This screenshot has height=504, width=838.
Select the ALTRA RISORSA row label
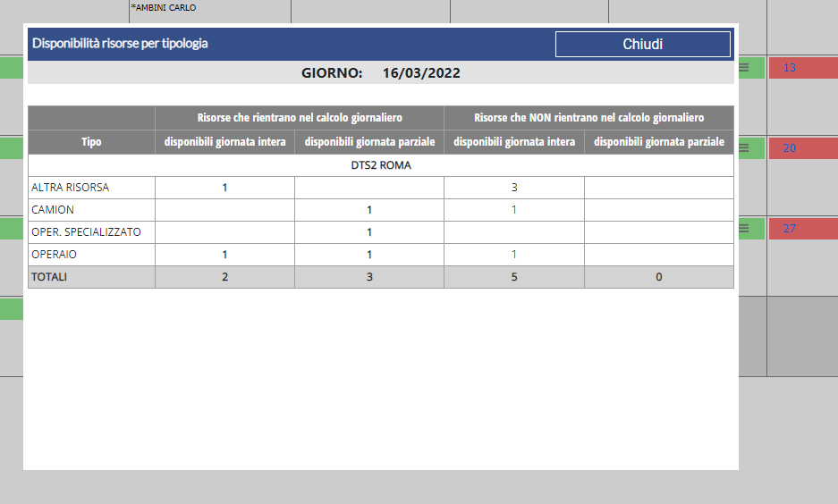point(71,188)
